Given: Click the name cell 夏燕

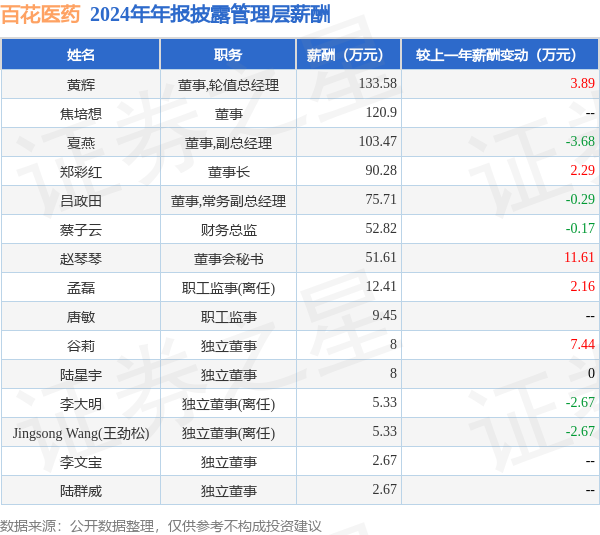Looking at the screenshot, I should click(x=81, y=143).
